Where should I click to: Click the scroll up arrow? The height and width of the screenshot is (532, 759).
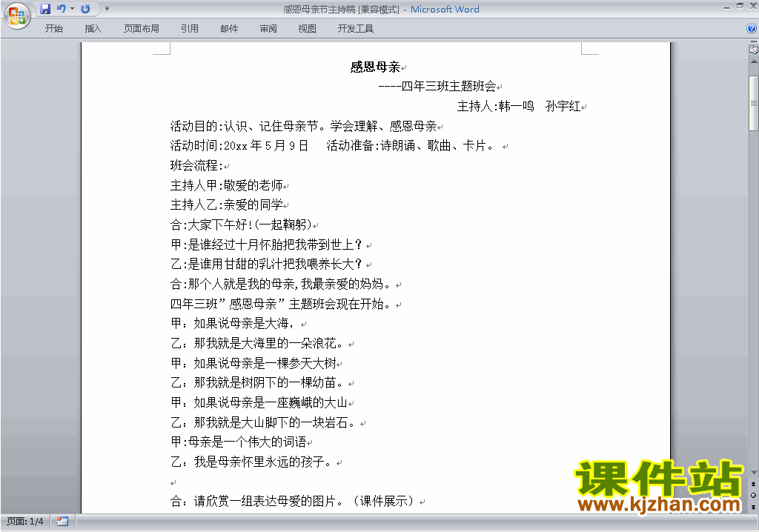point(754,62)
